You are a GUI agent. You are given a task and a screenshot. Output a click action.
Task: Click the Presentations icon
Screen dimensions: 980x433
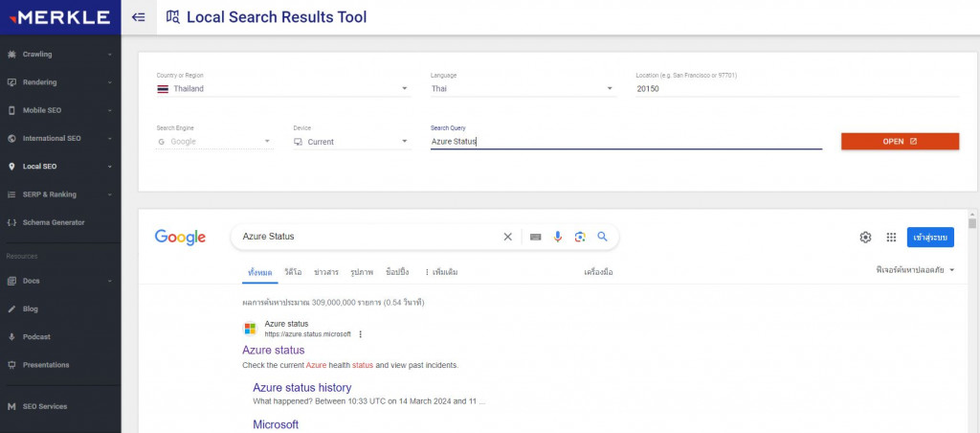[11, 365]
